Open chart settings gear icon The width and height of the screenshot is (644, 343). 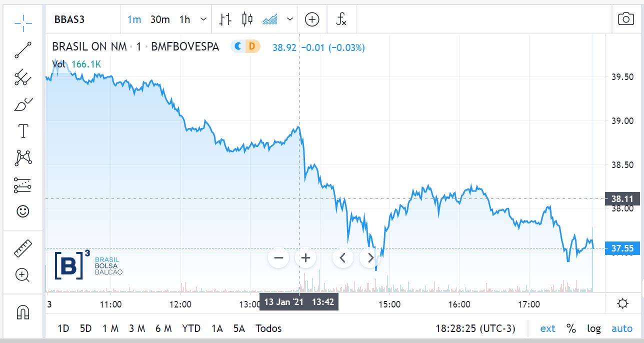click(623, 303)
